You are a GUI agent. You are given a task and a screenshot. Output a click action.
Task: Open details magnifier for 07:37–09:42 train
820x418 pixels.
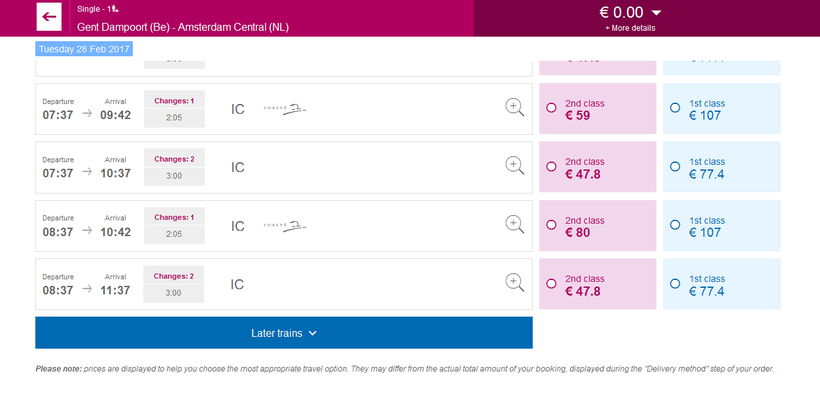tap(515, 108)
